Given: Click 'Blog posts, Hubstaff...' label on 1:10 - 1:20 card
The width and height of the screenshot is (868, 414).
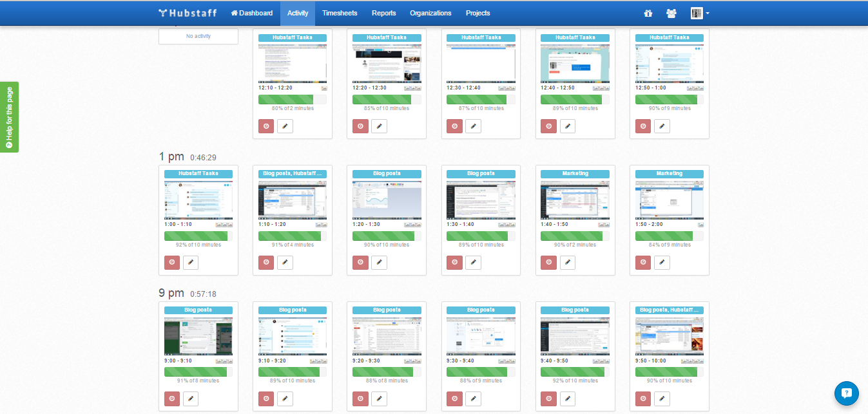Looking at the screenshot, I should pyautogui.click(x=293, y=174).
